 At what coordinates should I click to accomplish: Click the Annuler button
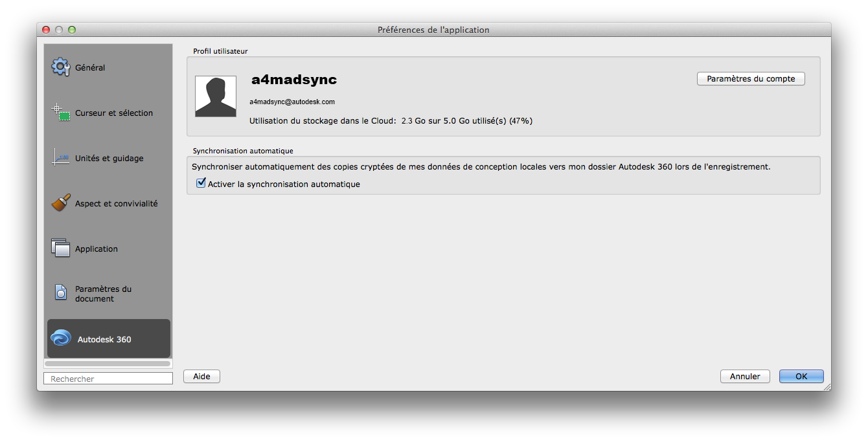[x=745, y=376]
